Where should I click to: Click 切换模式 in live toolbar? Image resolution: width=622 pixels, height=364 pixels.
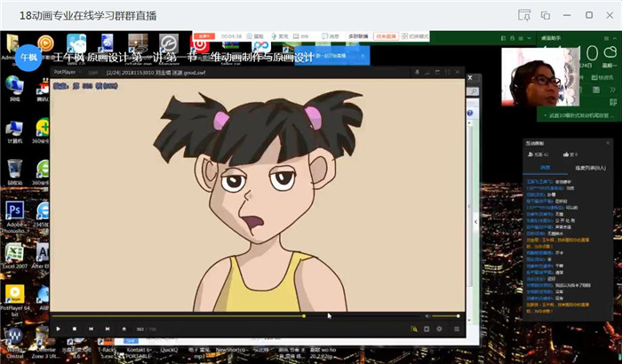point(415,36)
